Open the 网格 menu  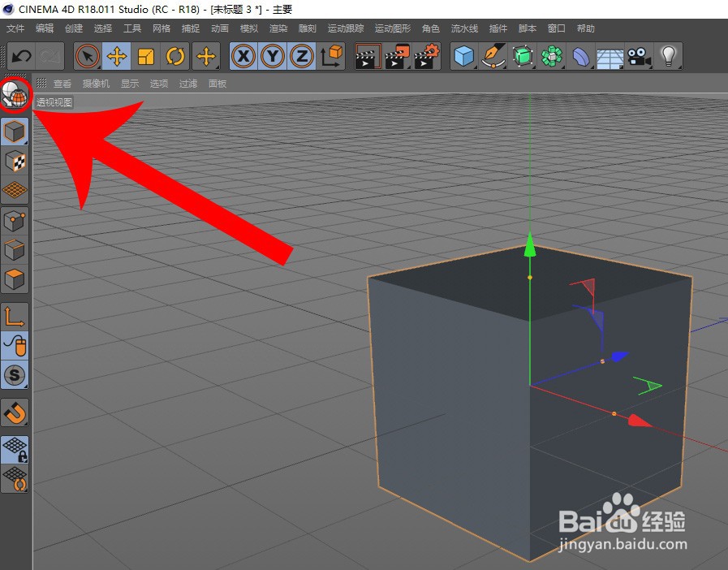pyautogui.click(x=162, y=28)
